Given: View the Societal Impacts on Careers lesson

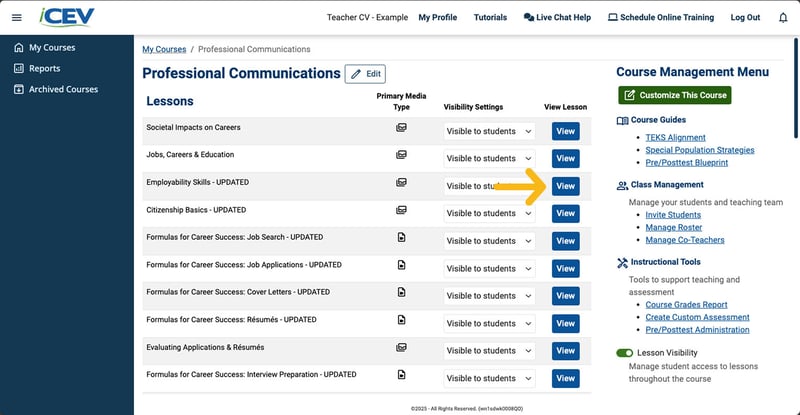Looking at the screenshot, I should 565,131.
